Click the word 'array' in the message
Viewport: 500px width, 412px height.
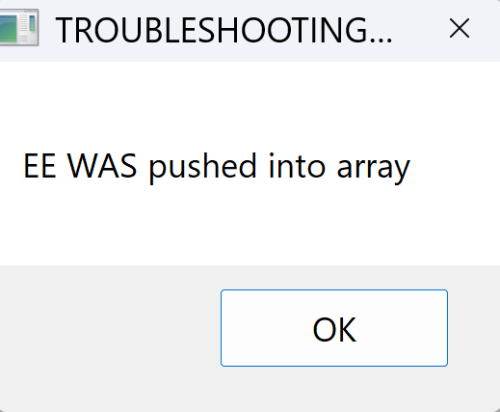pos(373,168)
